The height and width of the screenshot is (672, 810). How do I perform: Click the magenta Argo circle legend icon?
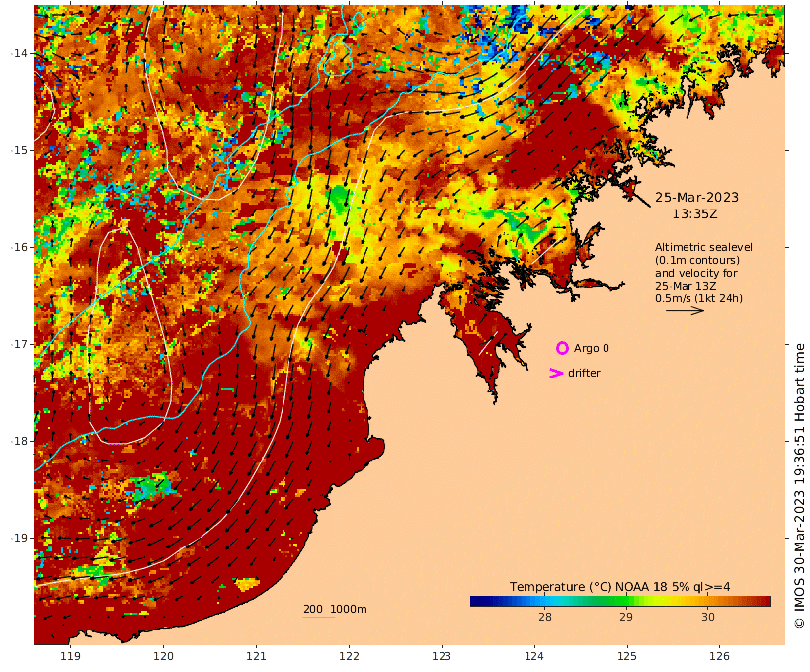[563, 348]
